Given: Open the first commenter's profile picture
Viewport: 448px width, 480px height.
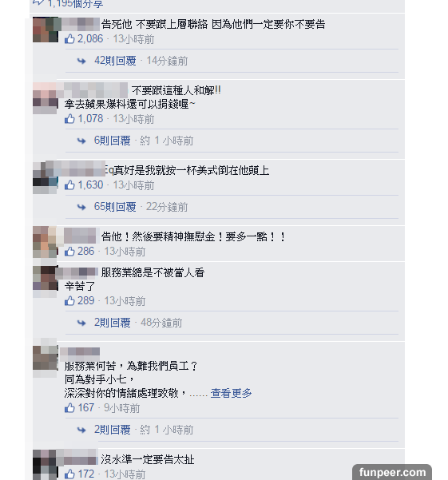Looking at the screenshot, I should pyautogui.click(x=46, y=30).
